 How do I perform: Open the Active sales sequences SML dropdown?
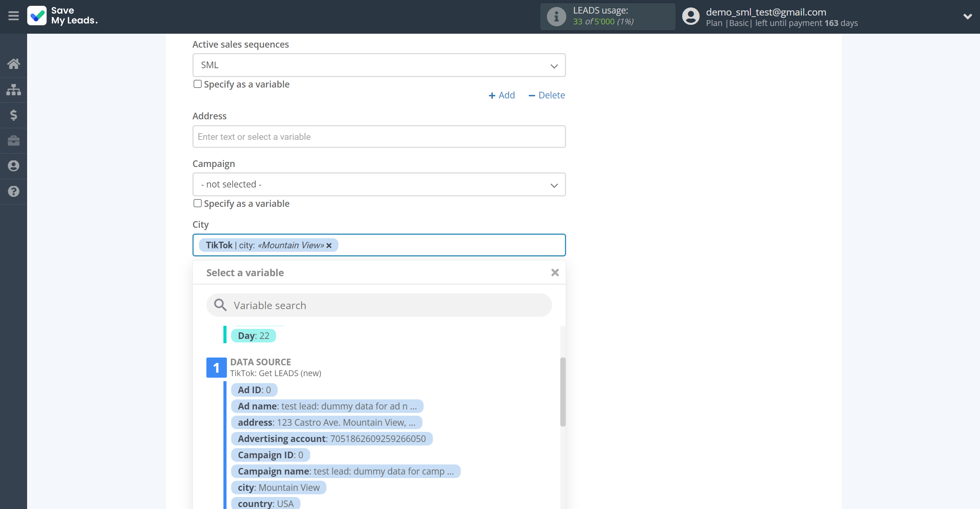click(x=379, y=65)
